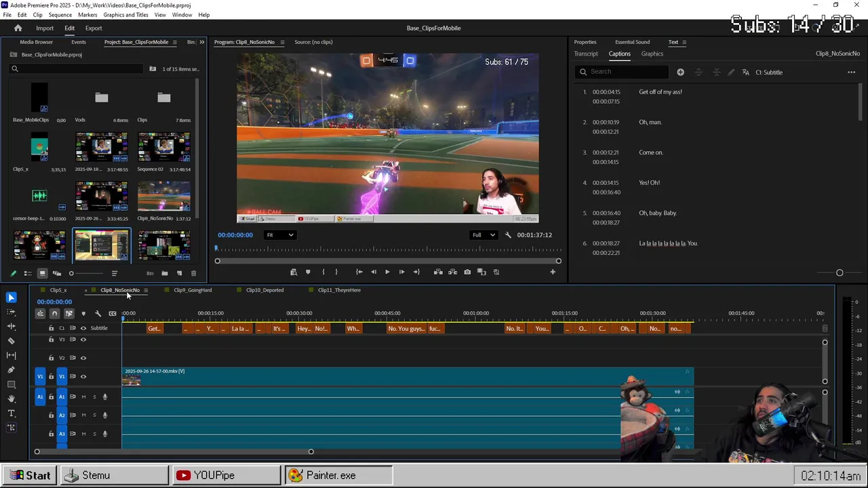Open Project panel sort icons menu
The height and width of the screenshot is (488, 868).
[114, 273]
